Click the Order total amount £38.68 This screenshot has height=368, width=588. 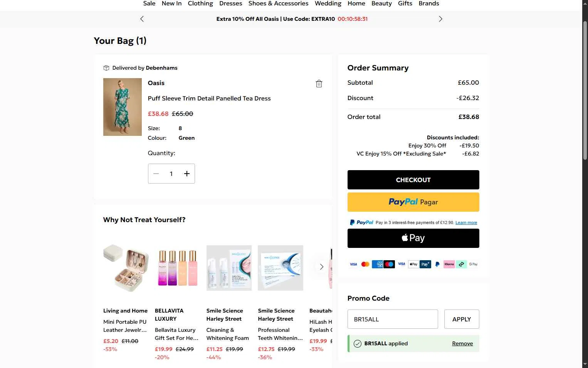pos(469,117)
